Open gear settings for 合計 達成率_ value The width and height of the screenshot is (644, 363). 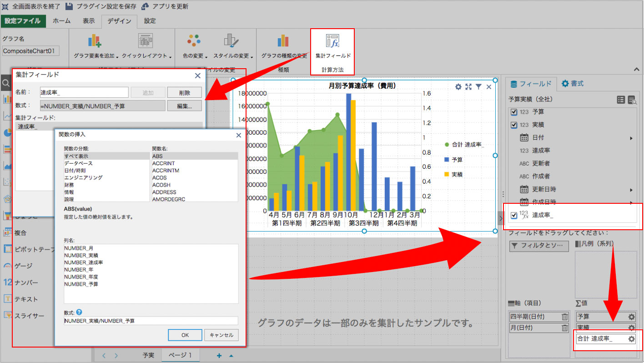[x=631, y=339]
